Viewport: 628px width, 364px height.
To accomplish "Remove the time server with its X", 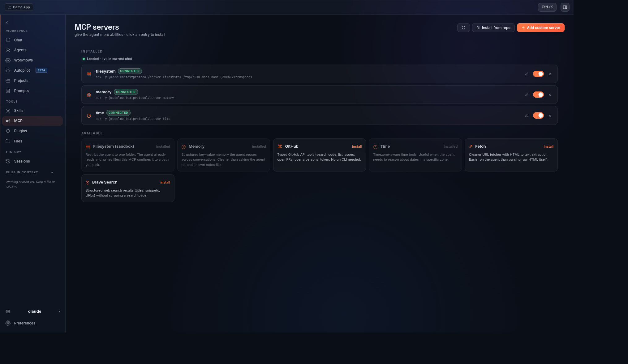I will pyautogui.click(x=550, y=116).
